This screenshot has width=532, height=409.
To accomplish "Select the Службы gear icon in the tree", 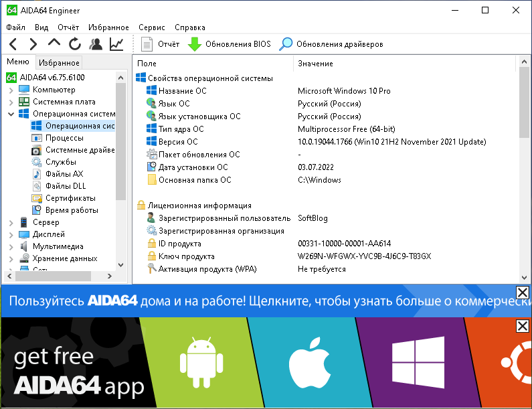I will coord(36,162).
